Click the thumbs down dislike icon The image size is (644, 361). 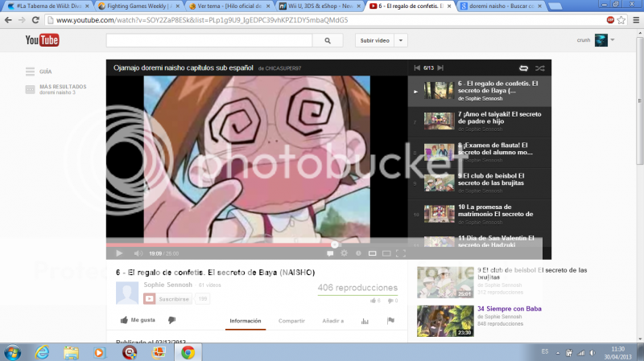coord(171,320)
